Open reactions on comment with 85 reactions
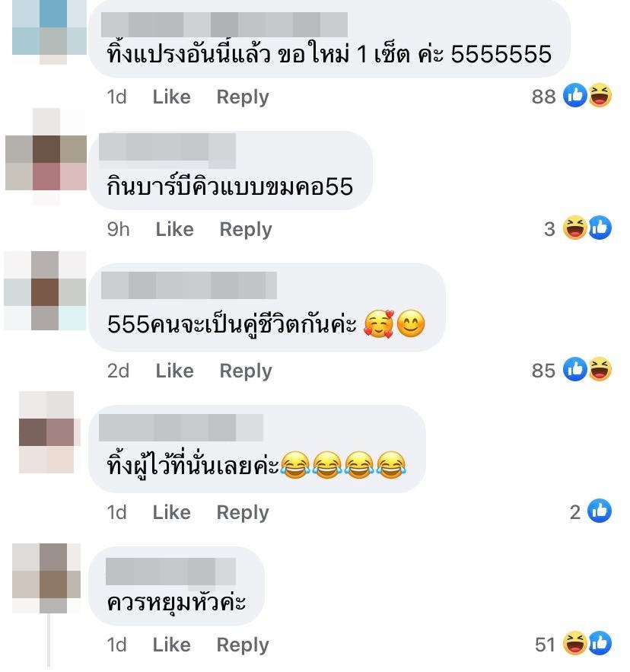The image size is (630, 672). pos(571,369)
